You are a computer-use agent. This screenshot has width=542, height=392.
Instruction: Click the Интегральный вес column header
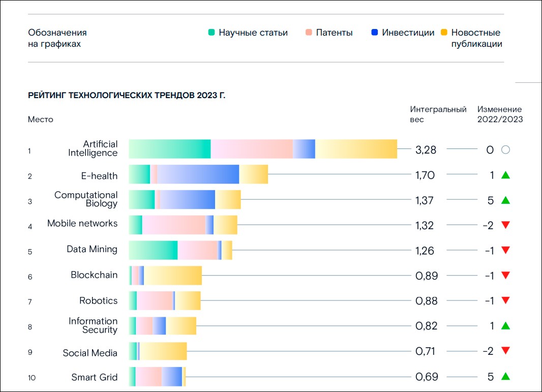438,114
